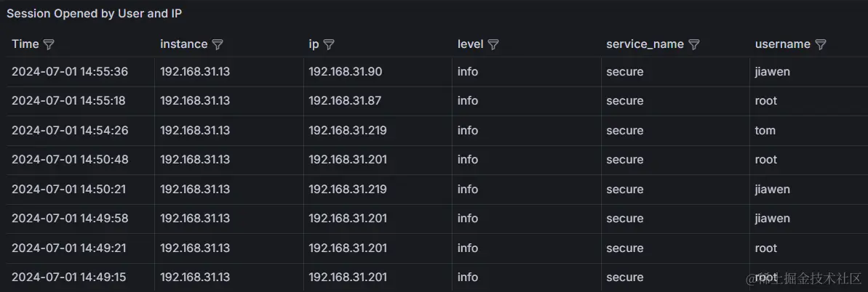Click the service_name column header text
Viewport: 868px width, 292px height.
tap(645, 44)
